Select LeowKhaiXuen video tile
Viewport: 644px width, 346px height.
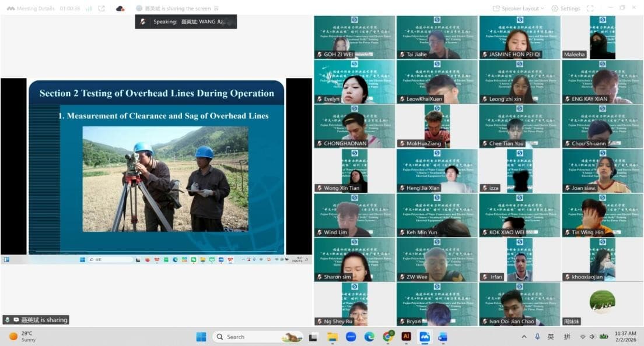pyautogui.click(x=437, y=82)
